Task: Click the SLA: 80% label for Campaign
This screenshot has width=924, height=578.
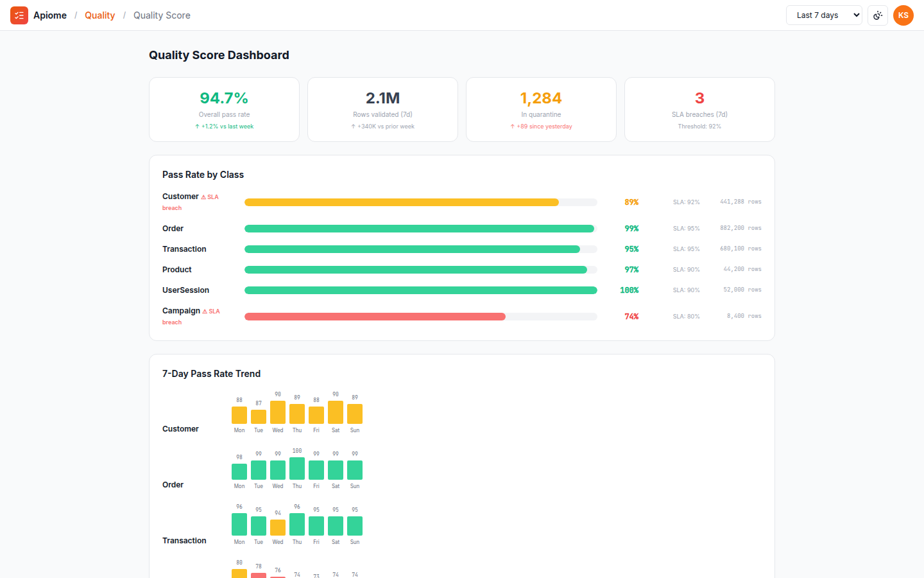Action: pyautogui.click(x=686, y=317)
